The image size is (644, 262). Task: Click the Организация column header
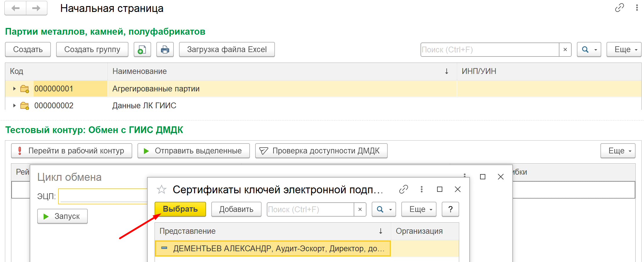click(425, 231)
